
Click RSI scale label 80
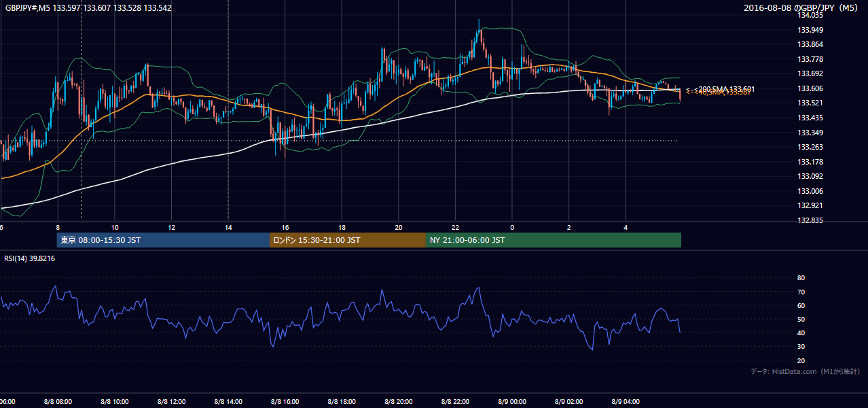[x=801, y=278]
